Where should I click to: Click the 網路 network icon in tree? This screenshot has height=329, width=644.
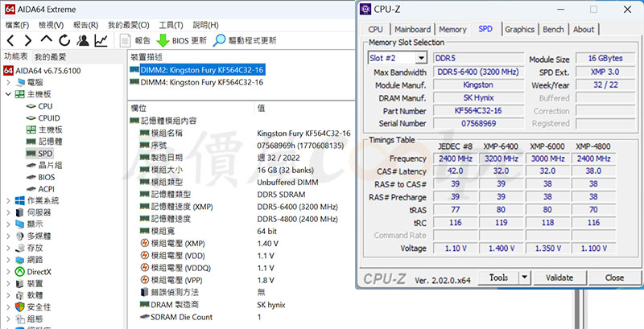pos(19,260)
